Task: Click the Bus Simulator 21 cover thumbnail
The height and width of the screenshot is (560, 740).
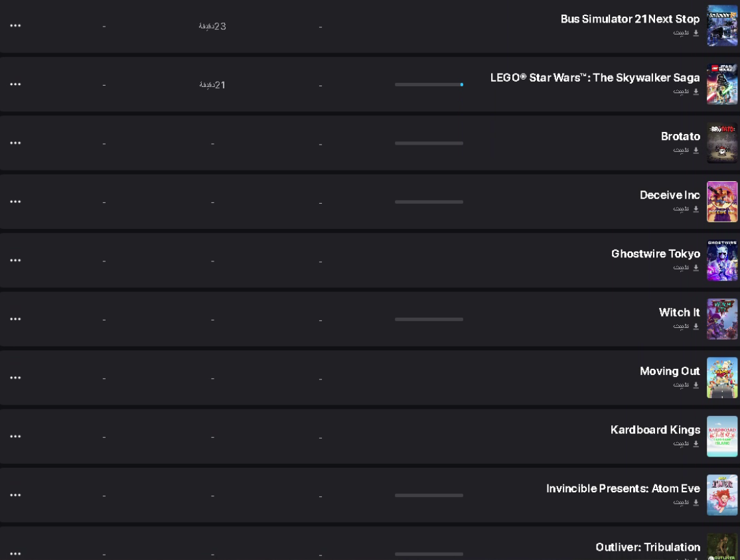Action: (722, 25)
